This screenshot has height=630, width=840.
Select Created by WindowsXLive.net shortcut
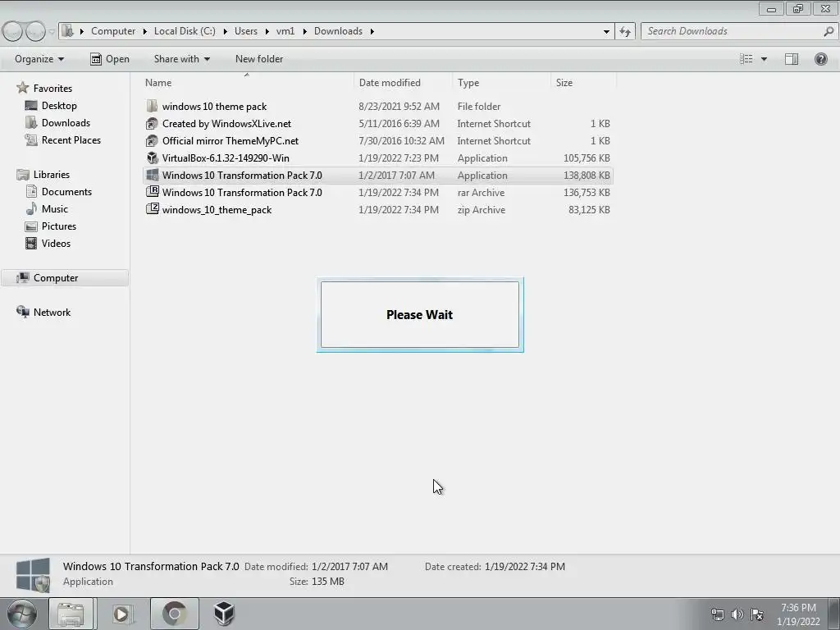pyautogui.click(x=226, y=124)
